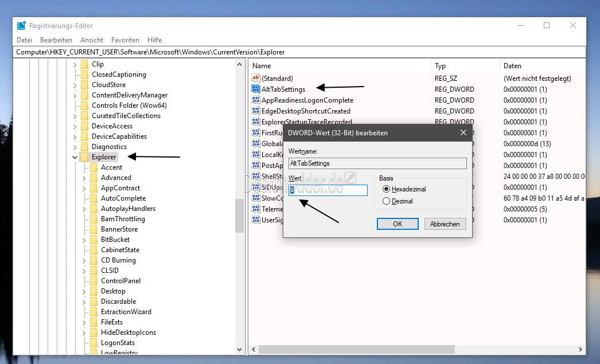Viewport: 600px width, 364px height.
Task: Select the CabinetState subkey
Action: point(120,250)
